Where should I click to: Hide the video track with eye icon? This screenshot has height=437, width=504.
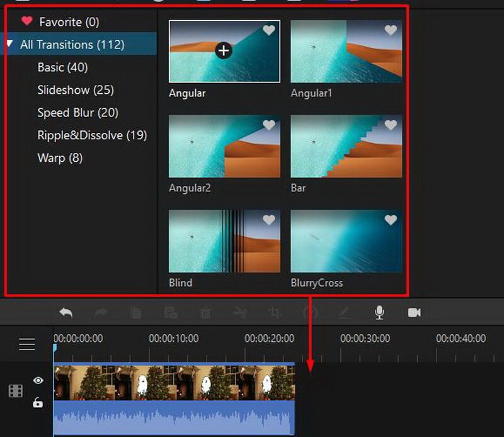point(38,380)
